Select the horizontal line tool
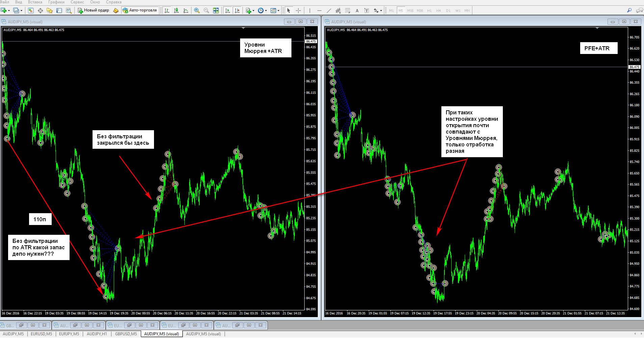 tap(319, 10)
